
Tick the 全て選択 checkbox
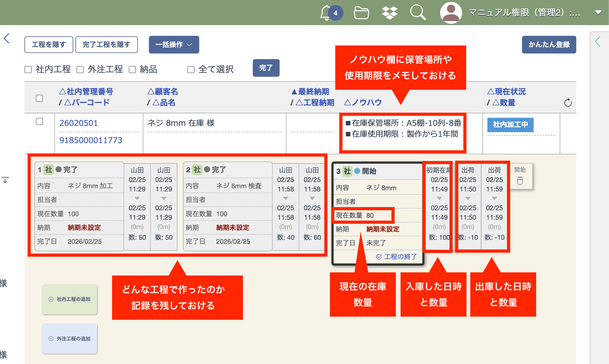click(x=191, y=69)
